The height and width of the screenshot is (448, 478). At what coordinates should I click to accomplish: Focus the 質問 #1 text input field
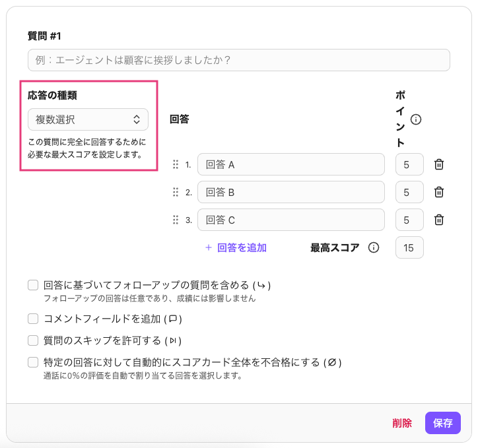click(x=239, y=60)
